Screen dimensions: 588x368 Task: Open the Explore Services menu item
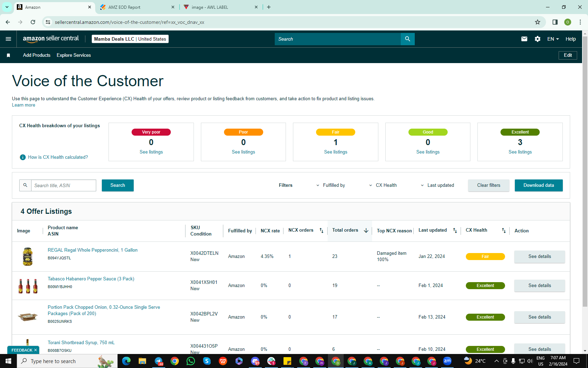(x=74, y=55)
